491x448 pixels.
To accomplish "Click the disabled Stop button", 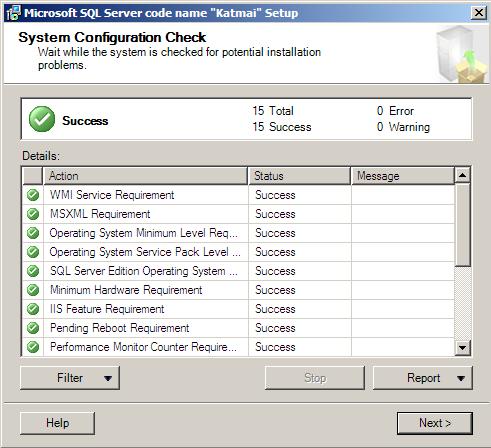I will (315, 378).
